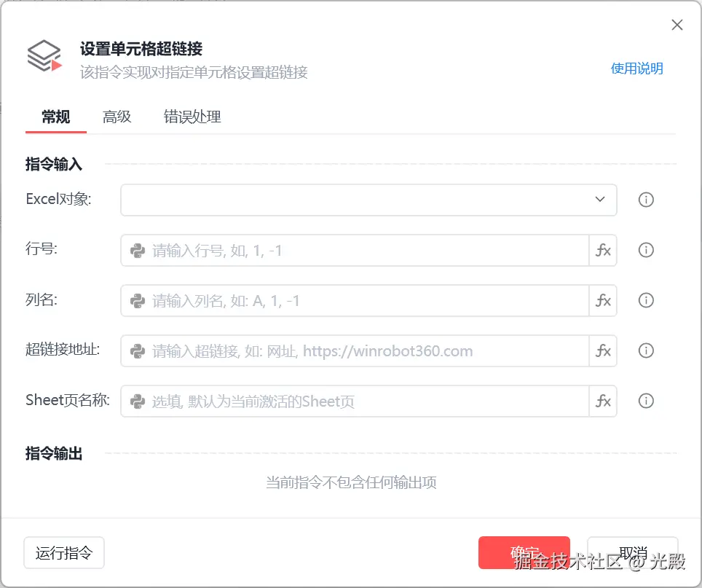Click the 指令输出 section heading
Viewport: 702px width, 588px height.
tap(54, 453)
